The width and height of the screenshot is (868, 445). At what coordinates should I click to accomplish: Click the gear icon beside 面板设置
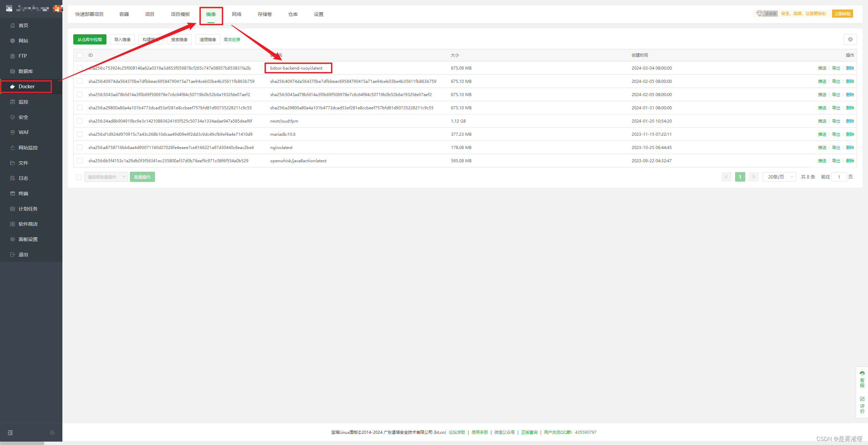(13, 239)
